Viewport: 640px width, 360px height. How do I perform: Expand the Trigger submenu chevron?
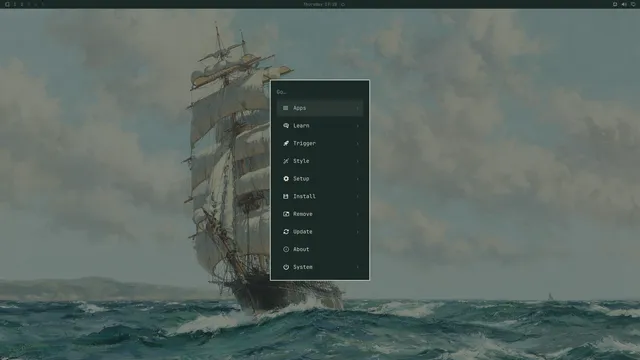(x=358, y=143)
